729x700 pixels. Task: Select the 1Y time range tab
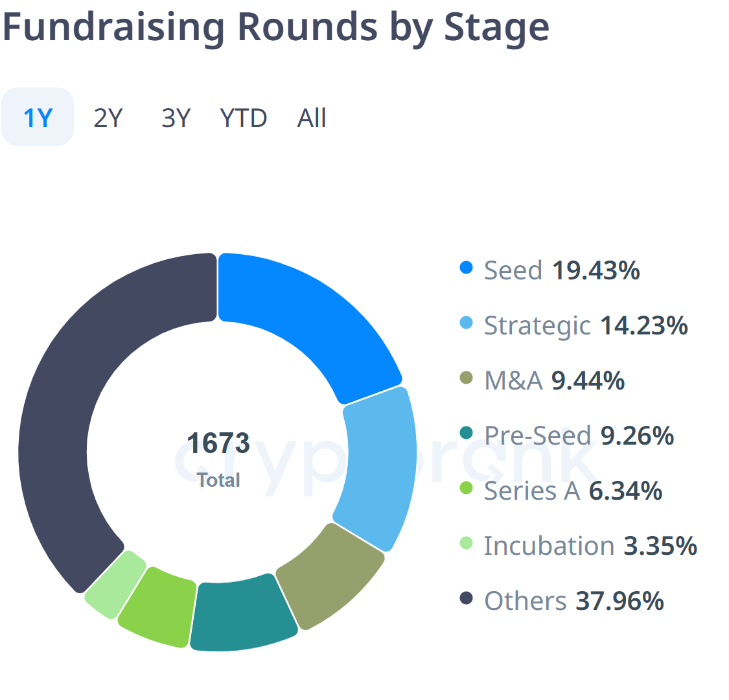coord(38,117)
